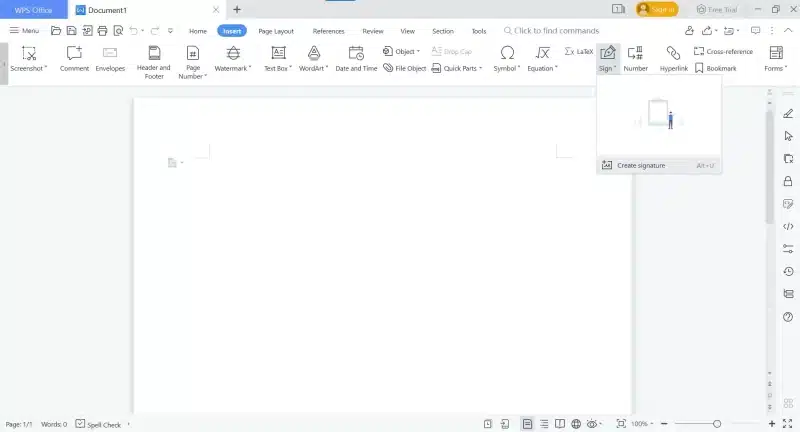Open the comments speech bubble icon
This screenshot has height=432, width=800.
pyautogui.click(x=756, y=31)
